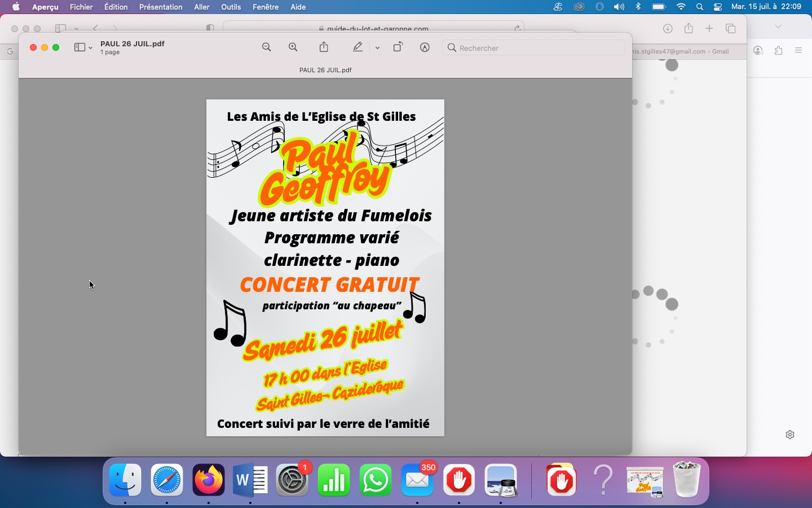Viewport: 812px width, 508px height.
Task: Open the Outils menu
Action: coord(231,7)
